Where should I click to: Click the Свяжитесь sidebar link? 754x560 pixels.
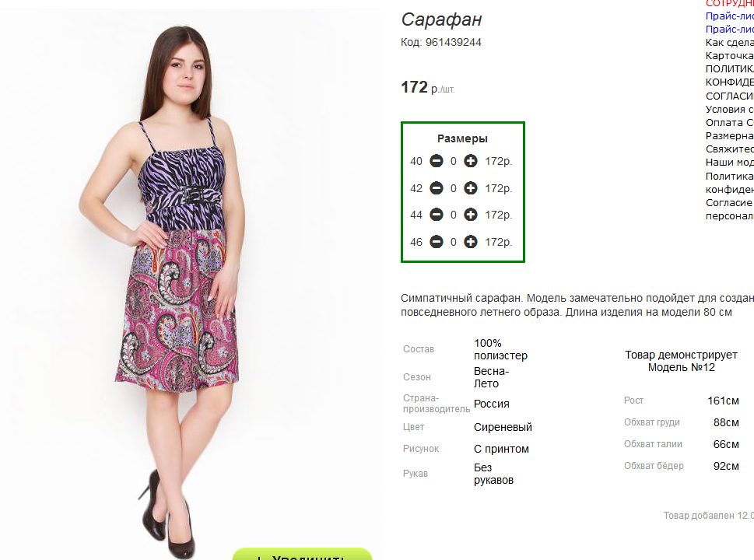coord(729,149)
